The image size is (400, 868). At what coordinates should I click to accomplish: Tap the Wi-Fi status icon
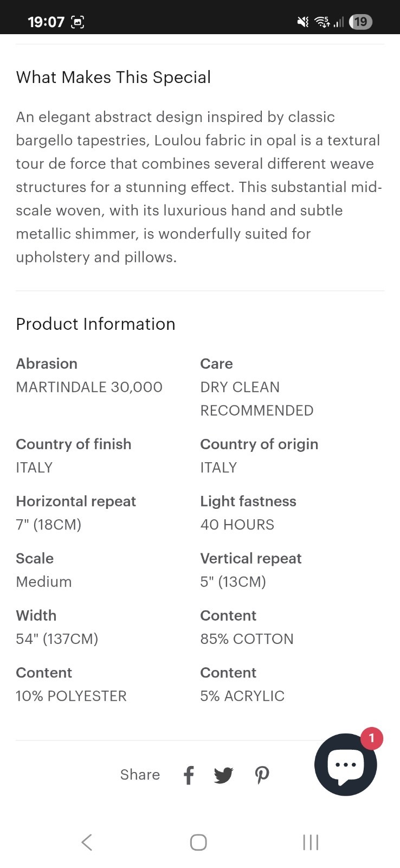coord(322,22)
